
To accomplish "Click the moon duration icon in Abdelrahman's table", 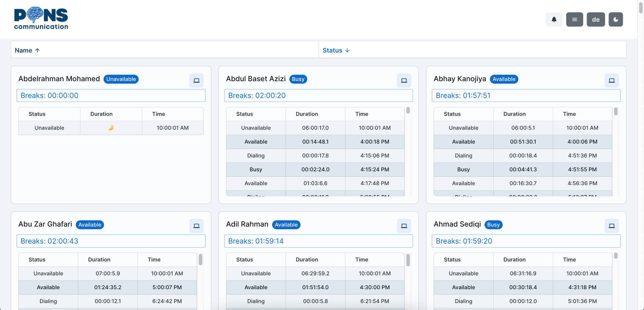I will click(111, 128).
